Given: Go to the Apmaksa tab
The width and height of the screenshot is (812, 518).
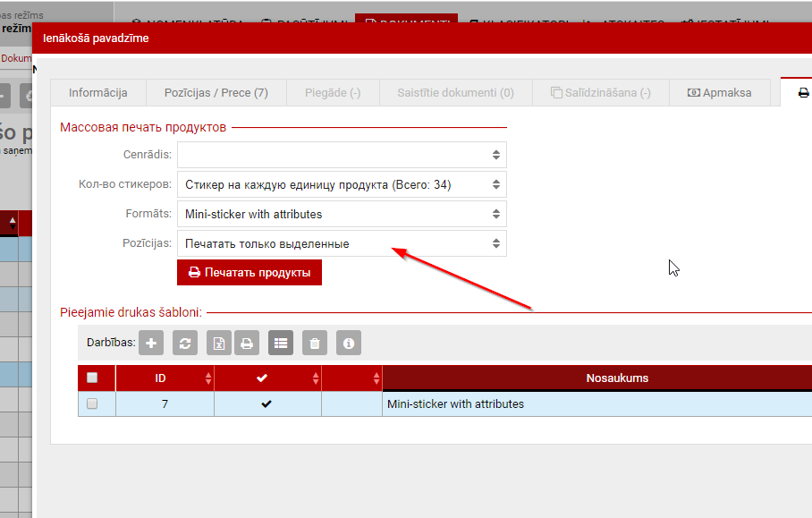Looking at the screenshot, I should point(719,93).
